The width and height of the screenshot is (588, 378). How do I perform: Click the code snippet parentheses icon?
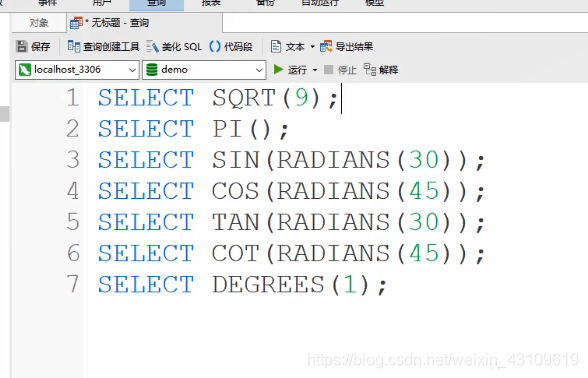(x=215, y=46)
